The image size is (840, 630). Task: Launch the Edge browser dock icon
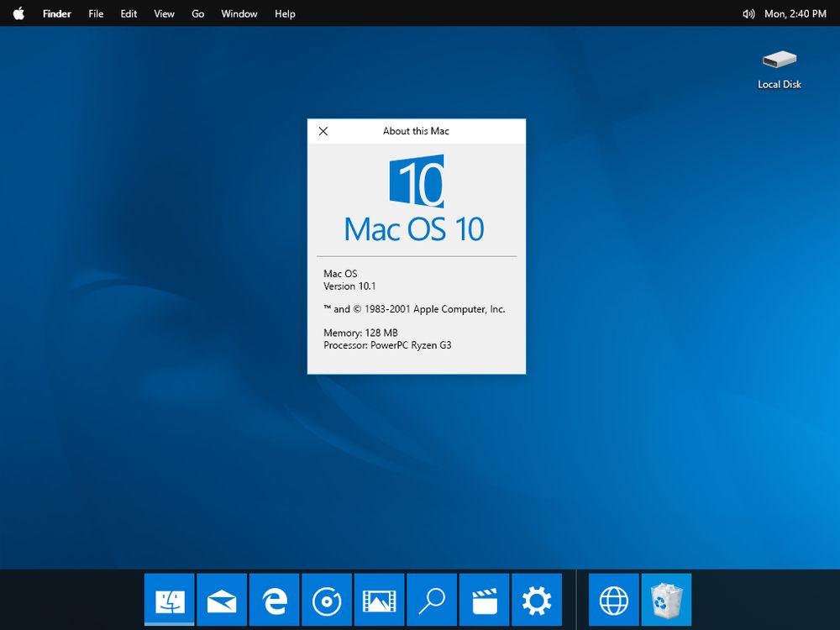click(275, 600)
